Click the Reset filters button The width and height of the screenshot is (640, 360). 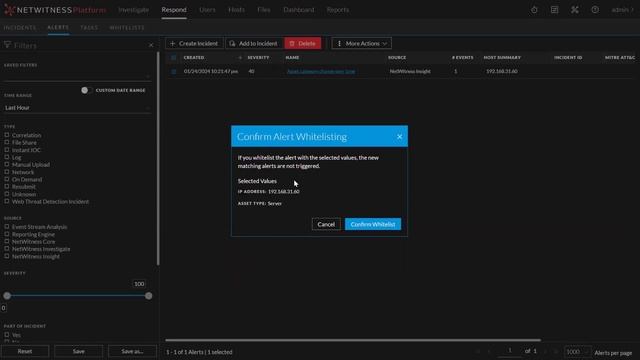[25, 351]
